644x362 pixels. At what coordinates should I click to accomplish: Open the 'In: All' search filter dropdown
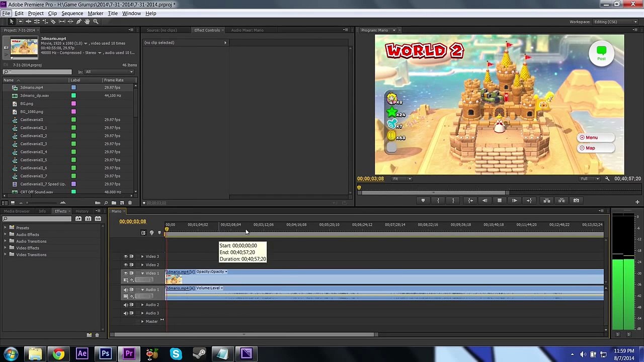point(109,72)
